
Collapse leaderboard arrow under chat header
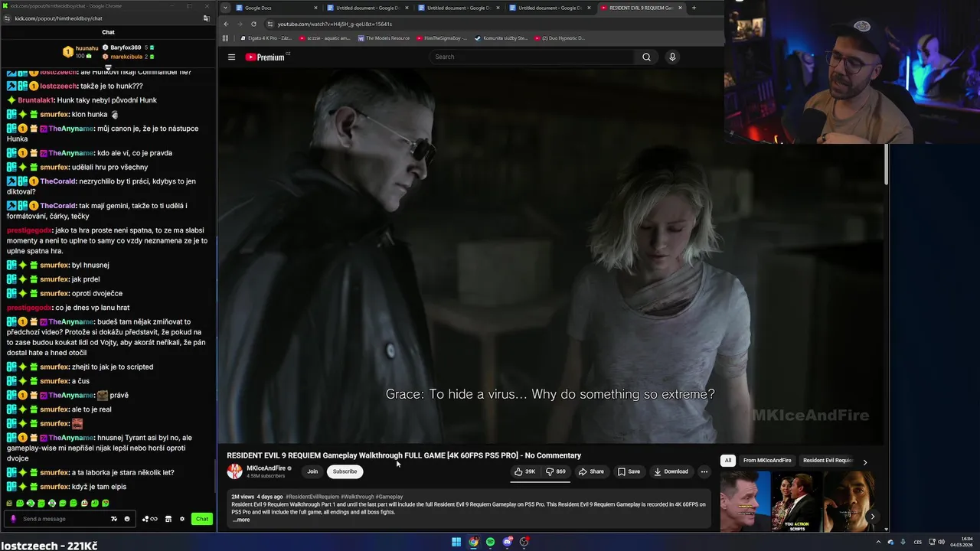coord(108,67)
